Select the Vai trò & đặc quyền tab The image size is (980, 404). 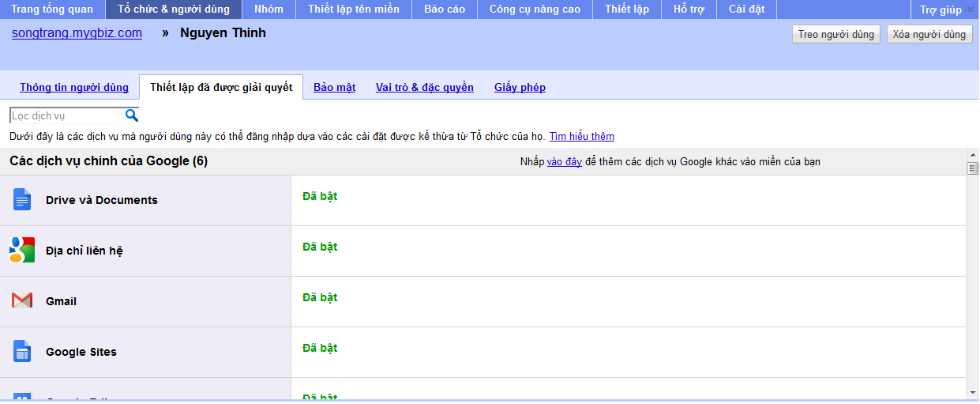point(424,87)
